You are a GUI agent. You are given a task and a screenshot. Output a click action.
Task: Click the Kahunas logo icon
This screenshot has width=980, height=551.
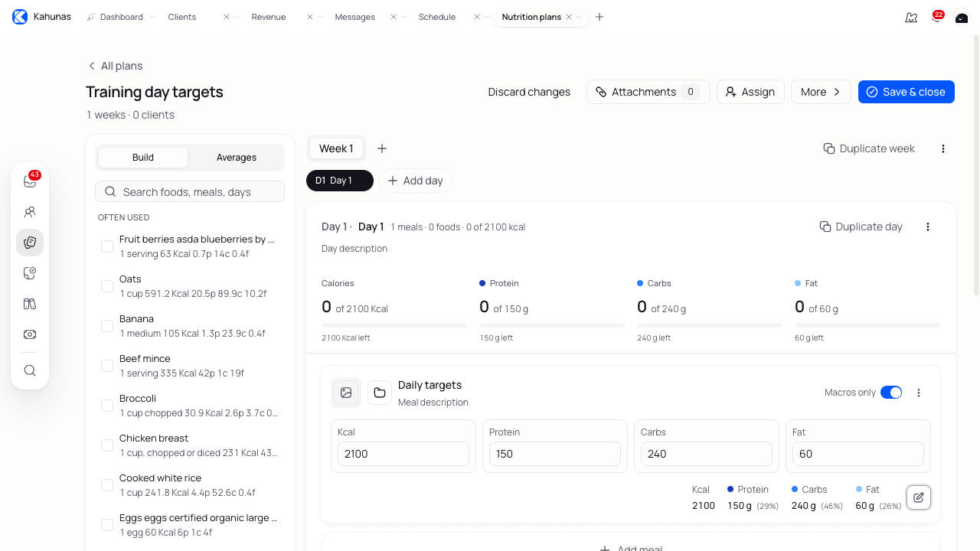point(20,17)
